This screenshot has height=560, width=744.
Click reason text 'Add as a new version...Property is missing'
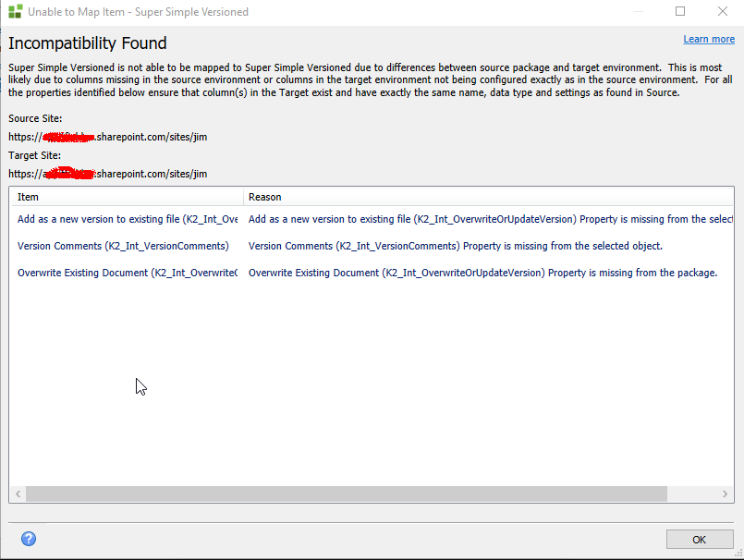(491, 219)
